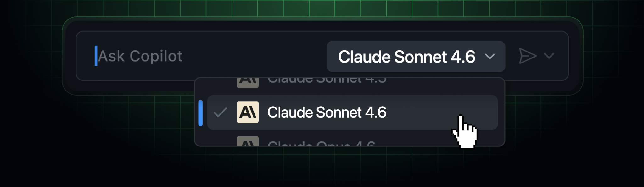This screenshot has width=644, height=187.
Task: Click the Anthropic logo of Claude Opus 4.6
Action: pyautogui.click(x=248, y=142)
